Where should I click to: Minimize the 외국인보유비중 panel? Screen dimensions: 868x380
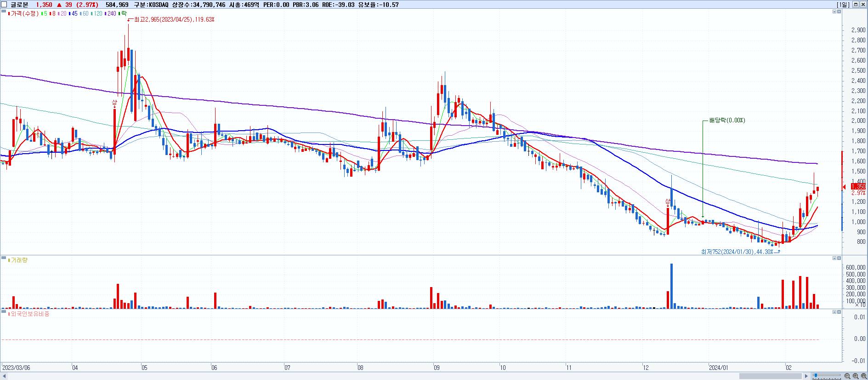(x=834, y=312)
